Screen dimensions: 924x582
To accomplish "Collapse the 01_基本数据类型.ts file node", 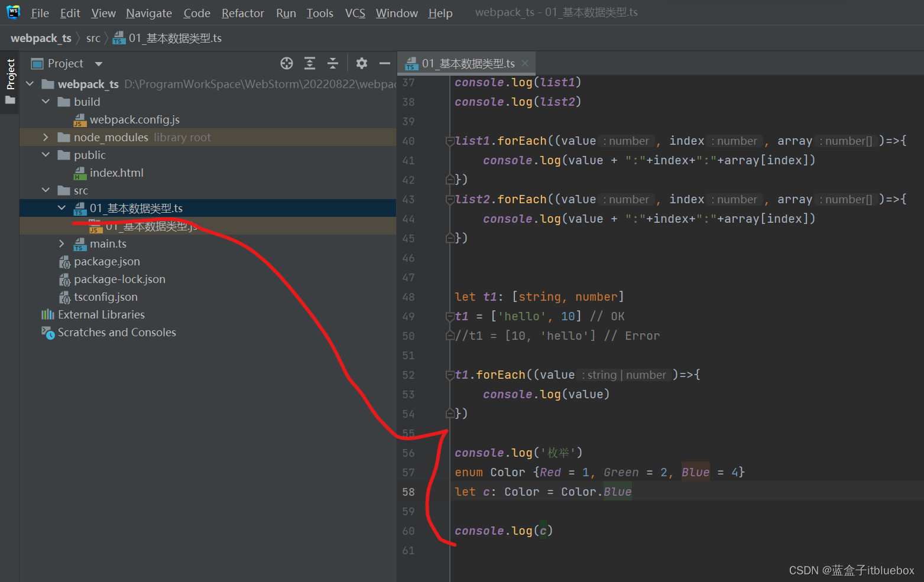I will point(62,208).
